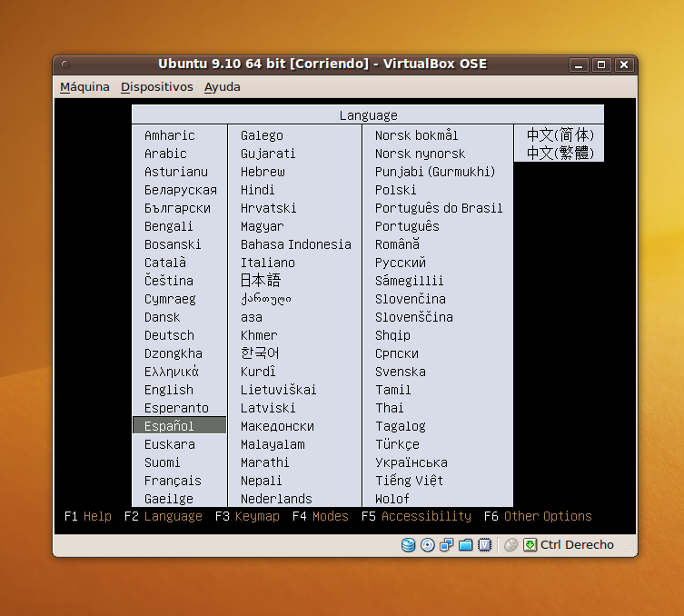
Task: Select 中文(简体) Simplified Chinese
Action: coord(560,134)
